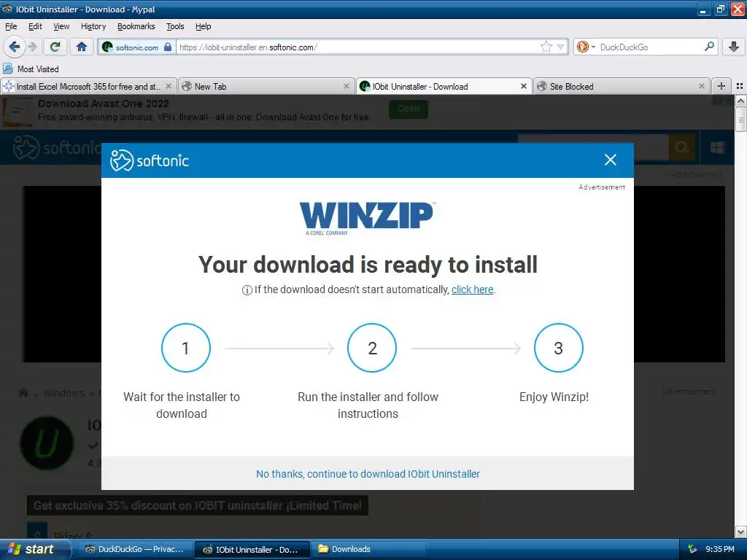Image resolution: width=747 pixels, height=560 pixels.
Task: Open the Edit menu
Action: (x=35, y=26)
